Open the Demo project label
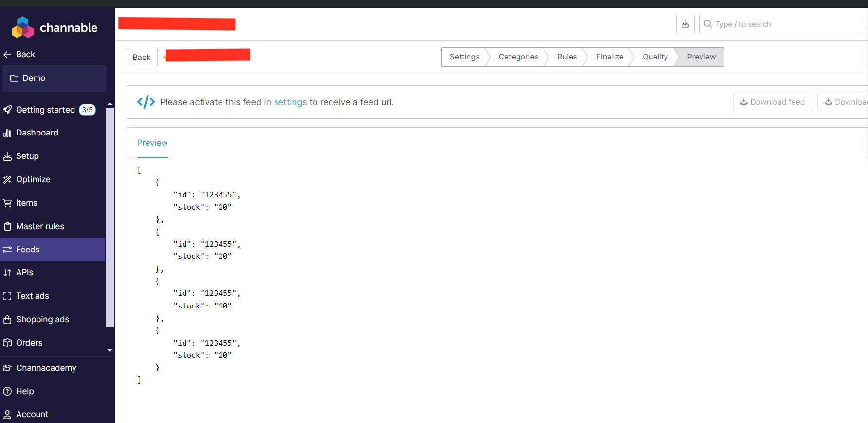 (34, 78)
